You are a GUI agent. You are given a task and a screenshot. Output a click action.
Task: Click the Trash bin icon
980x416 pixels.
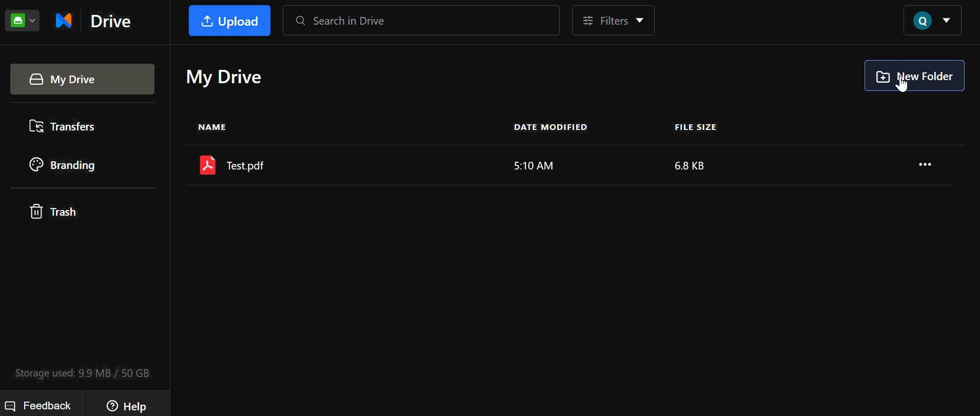click(x=36, y=212)
